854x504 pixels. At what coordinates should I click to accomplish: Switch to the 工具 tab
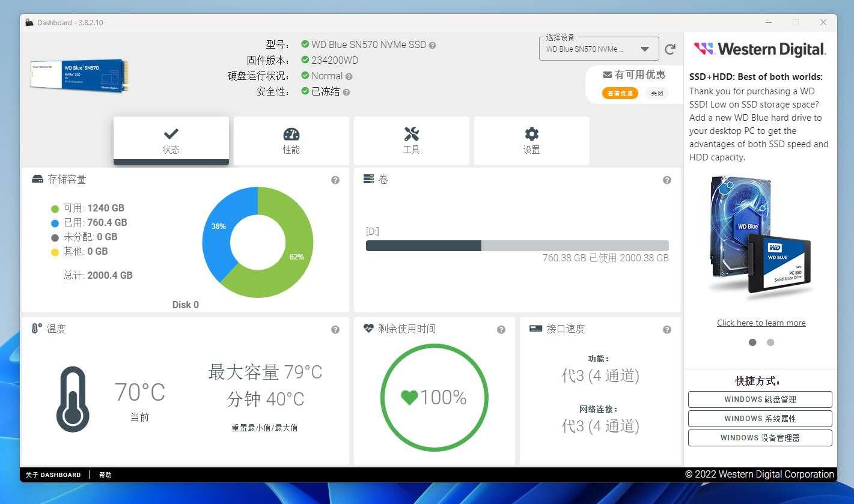[x=412, y=141]
